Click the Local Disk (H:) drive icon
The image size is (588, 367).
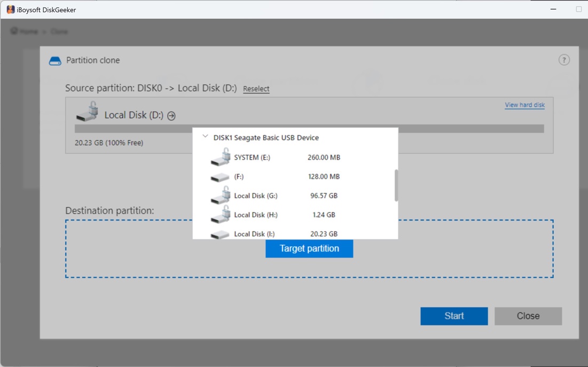(221, 214)
